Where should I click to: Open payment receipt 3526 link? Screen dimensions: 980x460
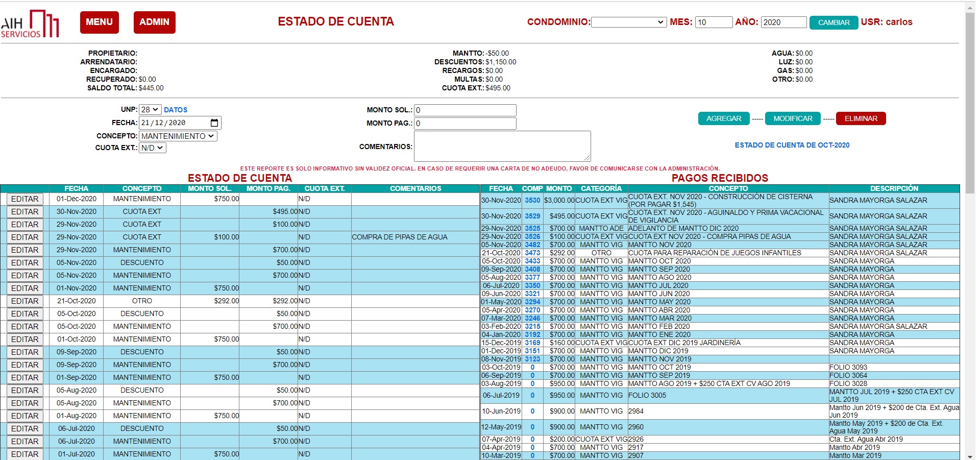coord(532,237)
